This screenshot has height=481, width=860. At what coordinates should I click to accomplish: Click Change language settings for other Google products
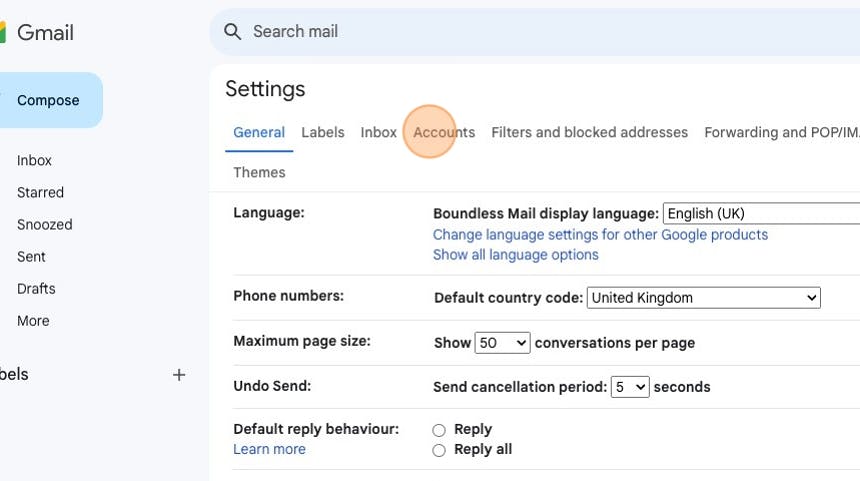[x=601, y=235]
